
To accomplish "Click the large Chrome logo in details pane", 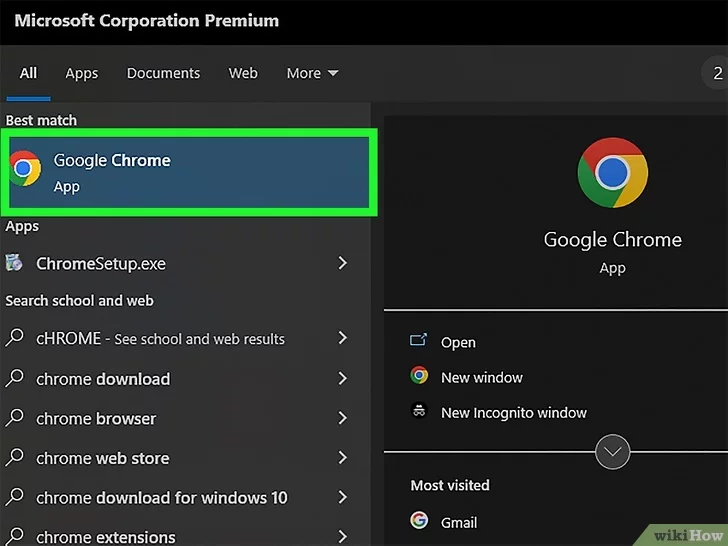I will [612, 172].
